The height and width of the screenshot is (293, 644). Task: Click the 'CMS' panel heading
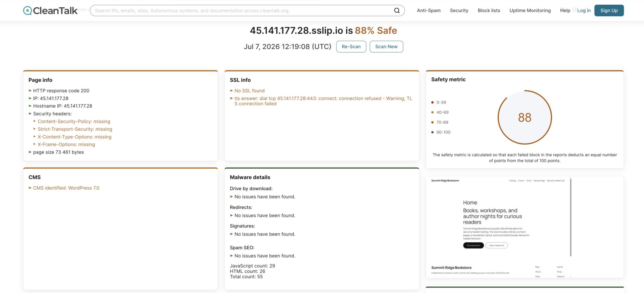pyautogui.click(x=35, y=177)
